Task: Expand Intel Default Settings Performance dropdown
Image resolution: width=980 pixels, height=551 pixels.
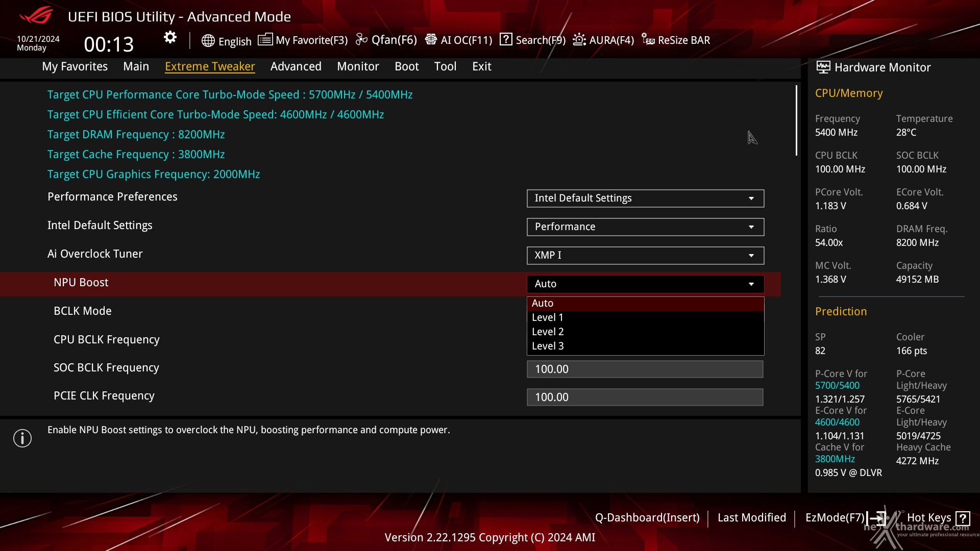Action: [x=645, y=227]
